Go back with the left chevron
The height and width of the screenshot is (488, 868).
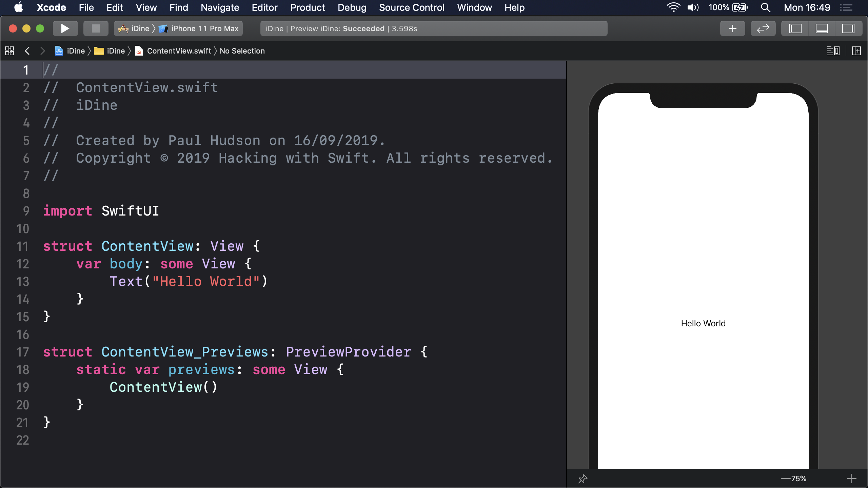pos(27,51)
